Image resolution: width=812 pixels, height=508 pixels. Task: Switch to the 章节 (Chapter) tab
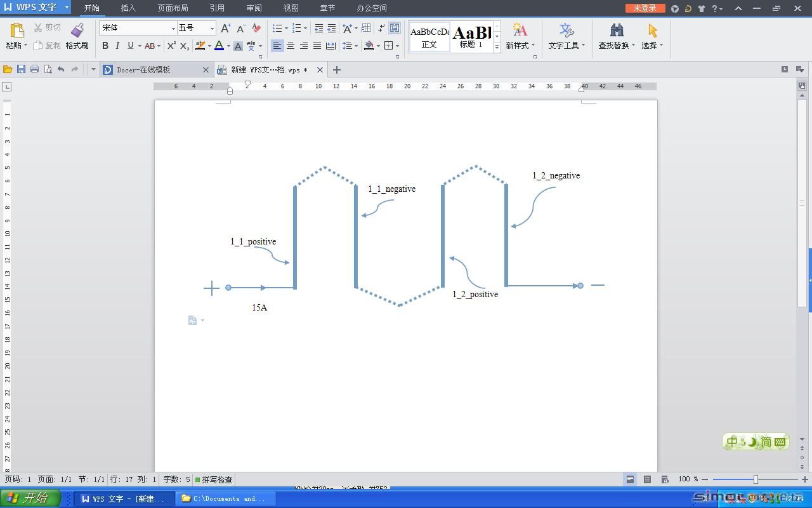pos(327,8)
